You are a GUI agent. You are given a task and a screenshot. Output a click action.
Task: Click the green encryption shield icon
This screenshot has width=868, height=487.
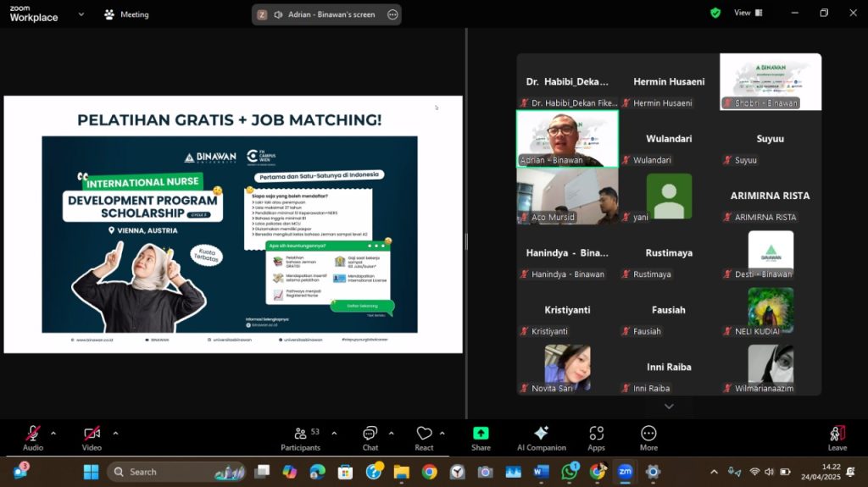(715, 13)
